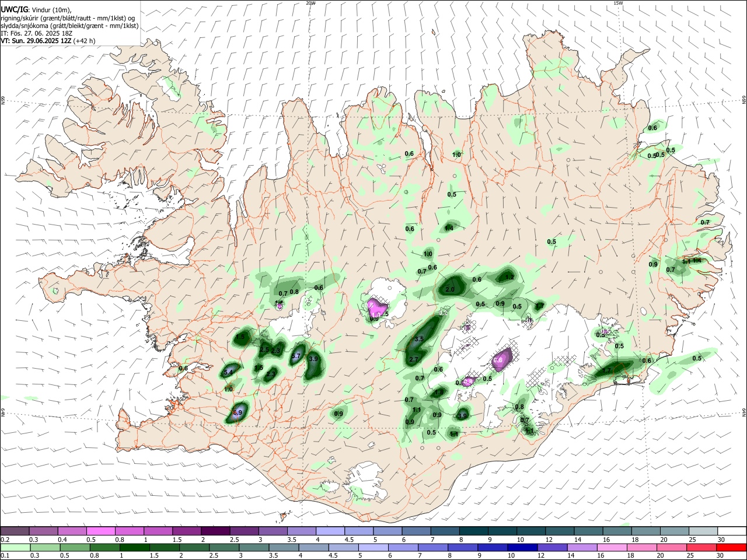Click the '15W' longitude label
Image resolution: width=747 pixels, height=560 pixels.
tap(618, 3)
